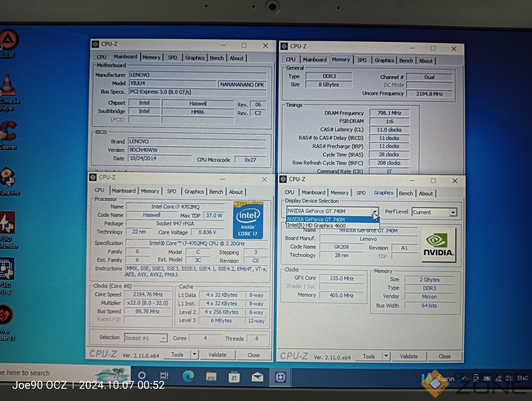Image resolution: width=532 pixels, height=401 pixels.
Task: Launch CPUID CPU-Z desktop shortcut
Action: pyautogui.click(x=7, y=276)
